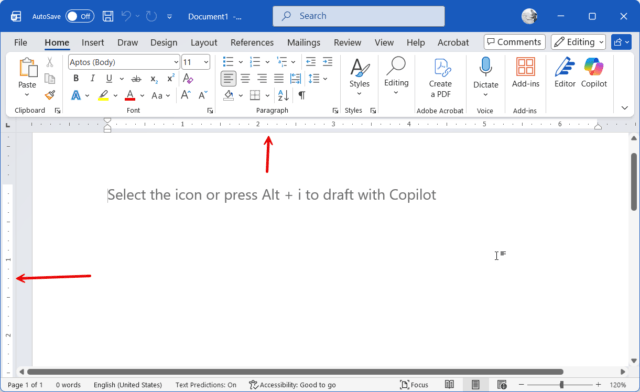Click the Redo icon in title bar
Screen dimensions: 640x392
(151, 16)
